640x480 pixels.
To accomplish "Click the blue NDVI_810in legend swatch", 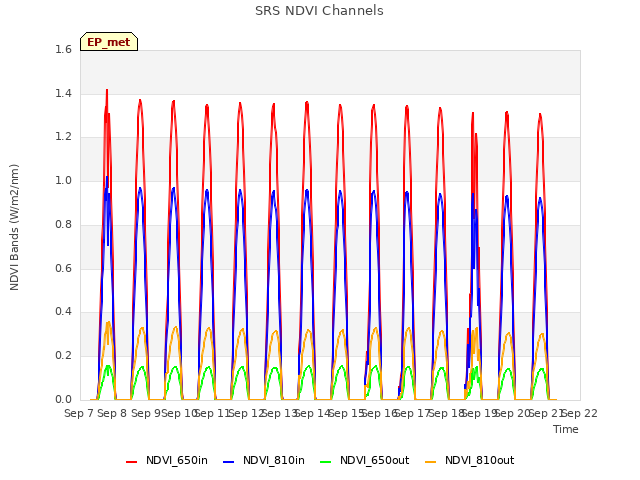I will pos(229,462).
